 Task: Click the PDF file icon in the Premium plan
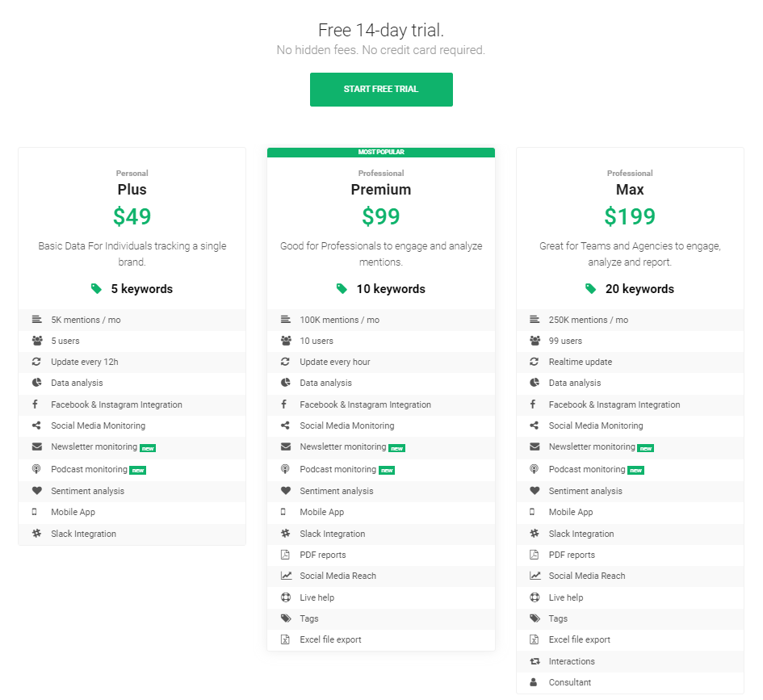click(x=285, y=555)
